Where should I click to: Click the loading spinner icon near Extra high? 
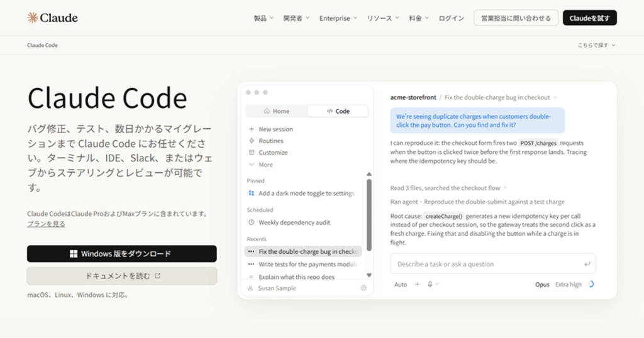[x=591, y=284]
